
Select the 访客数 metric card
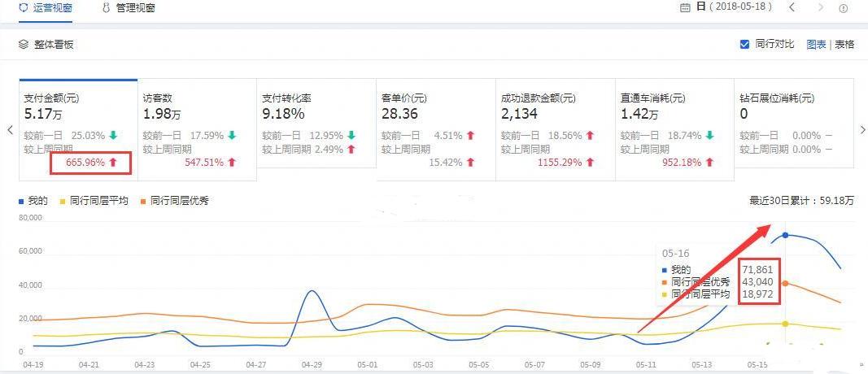point(197,130)
